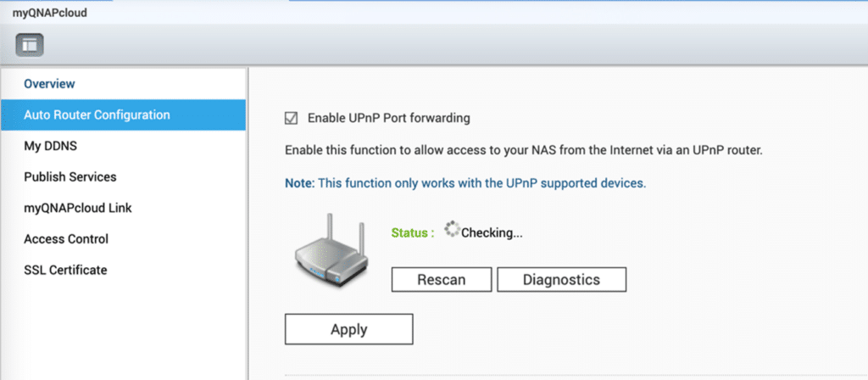Click the spinning status loading indicator
This screenshot has height=380, width=868.
453,229
